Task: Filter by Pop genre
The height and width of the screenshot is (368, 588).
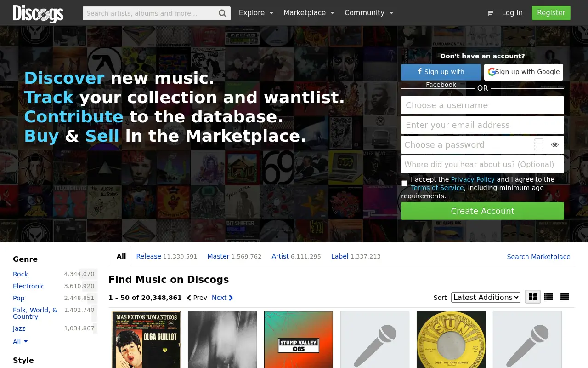Action: [x=18, y=298]
